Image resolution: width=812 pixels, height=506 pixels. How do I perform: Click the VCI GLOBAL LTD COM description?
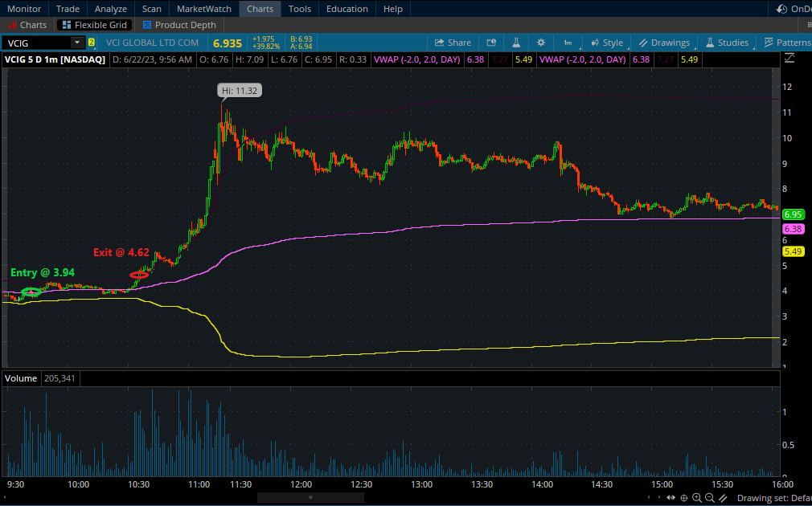pyautogui.click(x=152, y=43)
